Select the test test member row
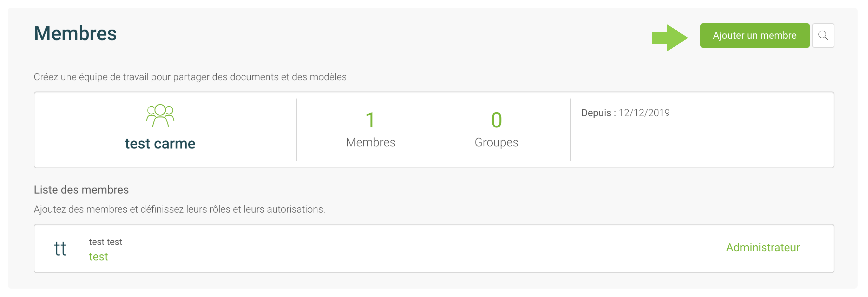The image size is (868, 297). pyautogui.click(x=434, y=248)
